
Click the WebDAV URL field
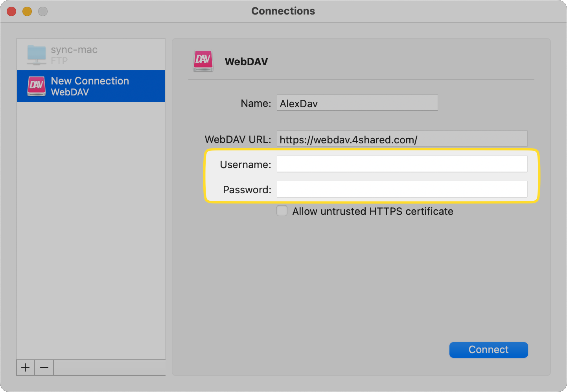(402, 139)
